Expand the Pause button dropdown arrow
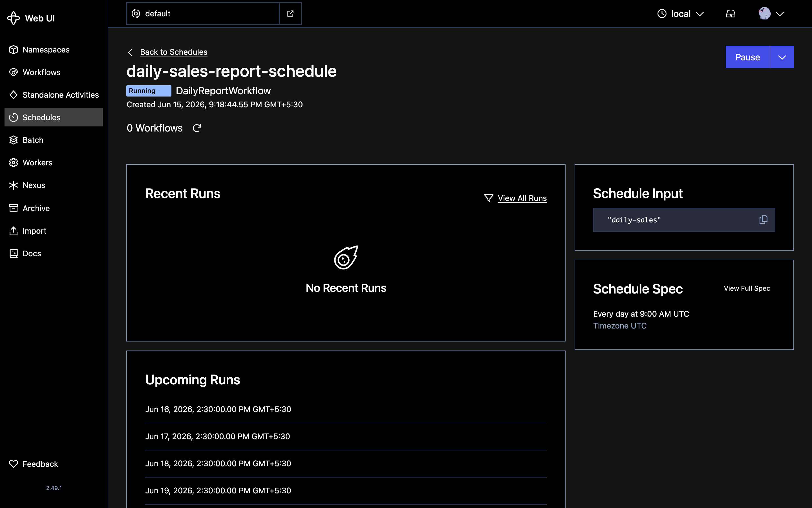 tap(782, 57)
